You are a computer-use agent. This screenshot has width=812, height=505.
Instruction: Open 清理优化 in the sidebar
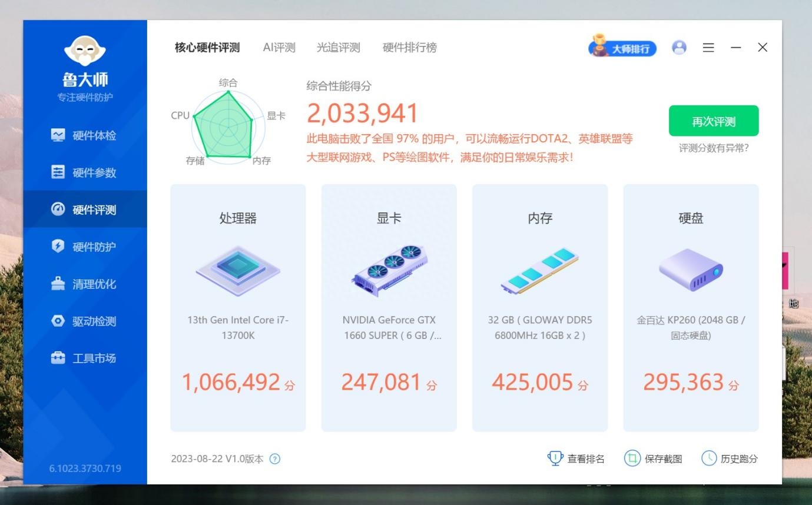tap(85, 284)
